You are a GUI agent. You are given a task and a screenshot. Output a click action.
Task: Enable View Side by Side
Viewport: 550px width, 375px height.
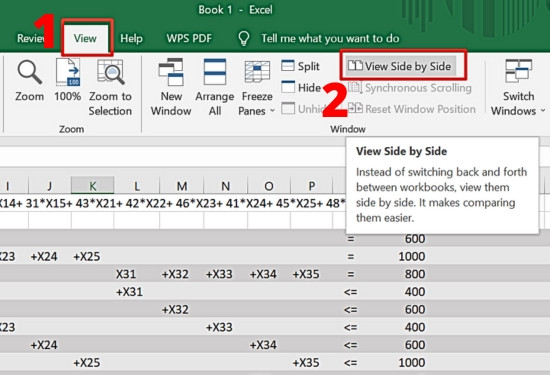pos(400,66)
